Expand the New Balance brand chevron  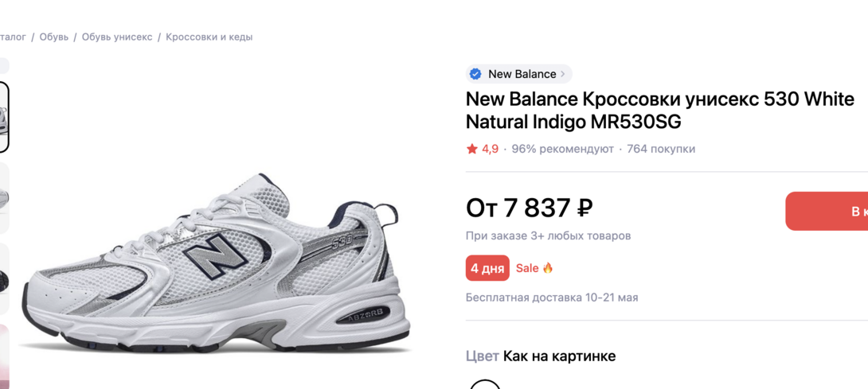click(563, 74)
